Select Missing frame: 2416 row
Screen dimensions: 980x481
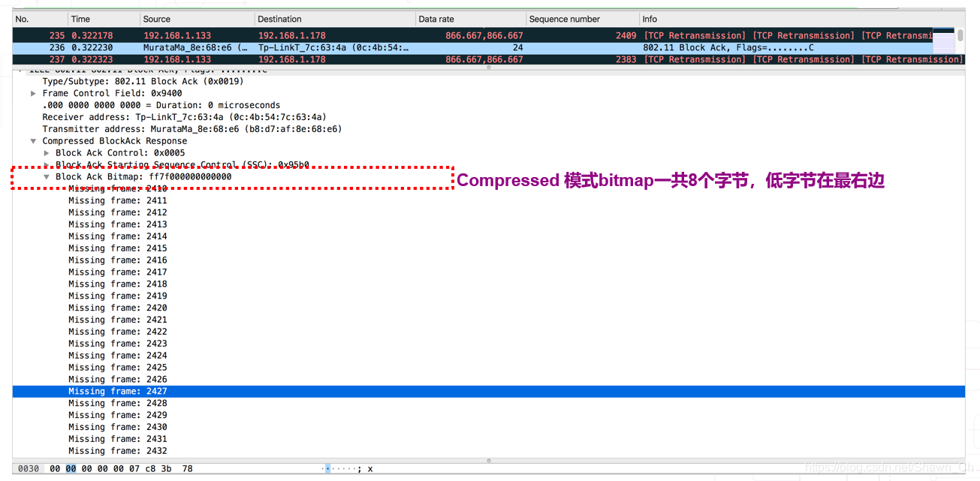click(x=488, y=260)
